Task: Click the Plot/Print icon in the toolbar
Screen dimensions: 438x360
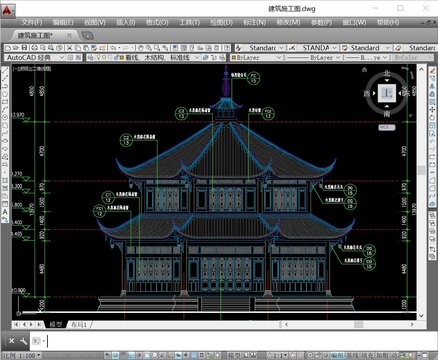Action: click(34, 48)
